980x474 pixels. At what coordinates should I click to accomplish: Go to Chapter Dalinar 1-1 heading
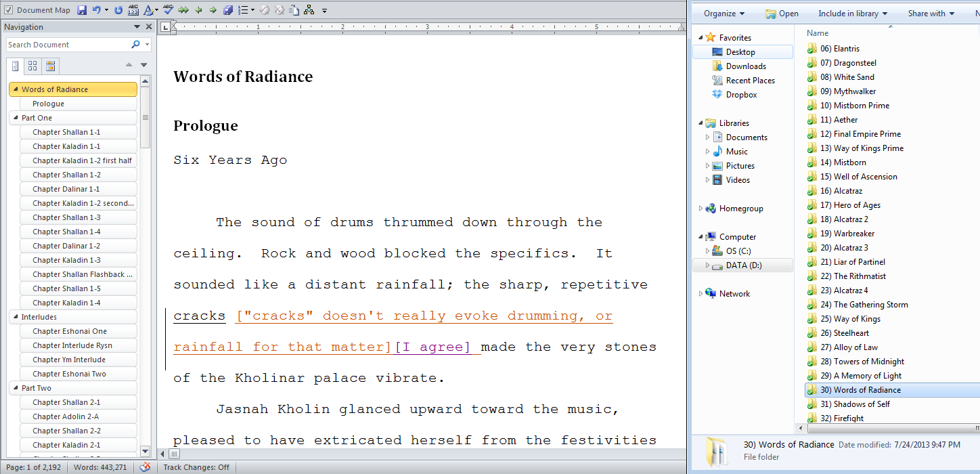point(79,189)
